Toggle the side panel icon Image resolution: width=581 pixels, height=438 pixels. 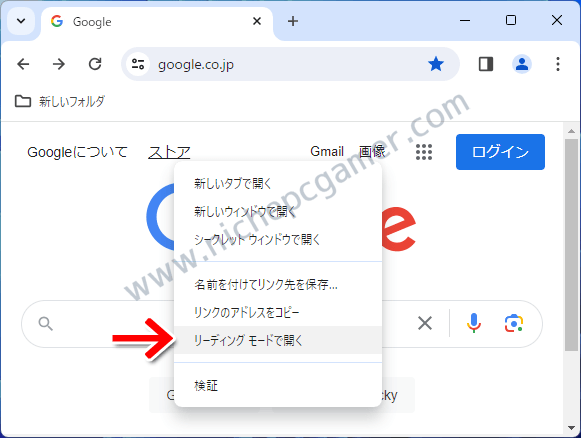click(486, 64)
